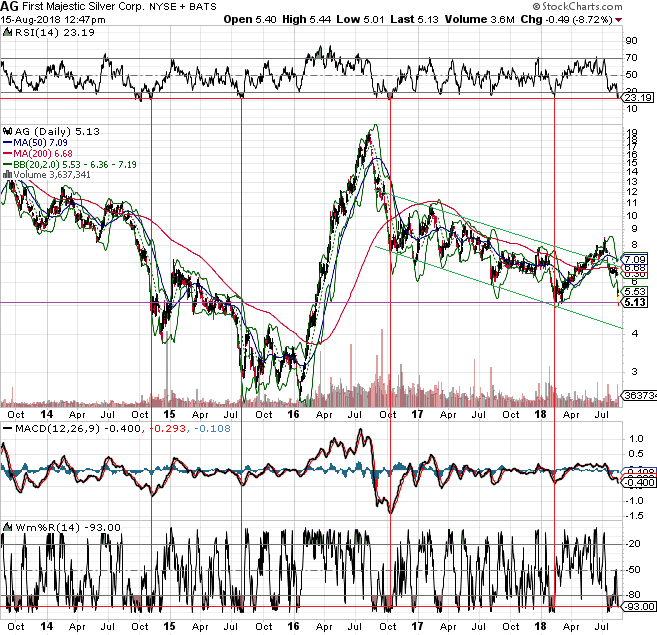Click the 1.0 level on MACD axis
657x635 pixels.
pyautogui.click(x=636, y=439)
